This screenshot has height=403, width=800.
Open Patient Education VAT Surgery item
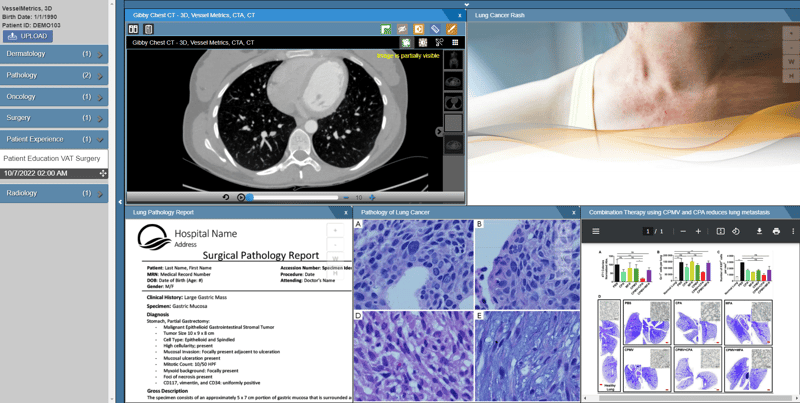point(52,159)
